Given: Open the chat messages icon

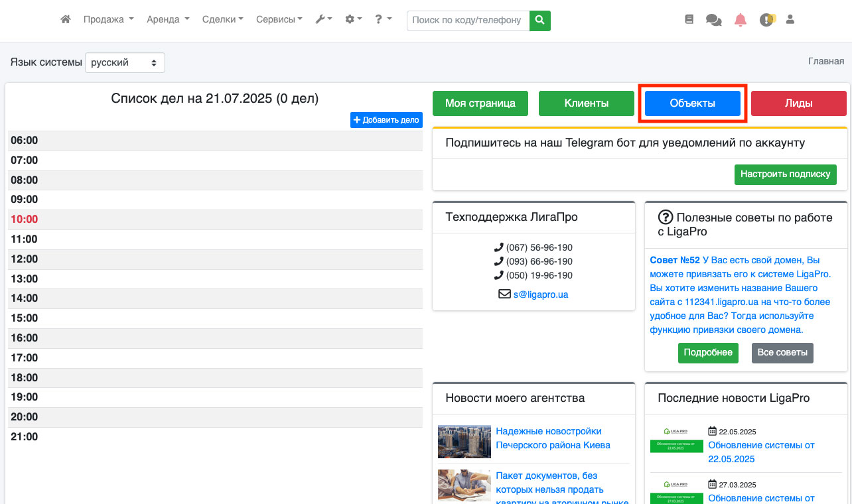Looking at the screenshot, I should (x=714, y=20).
